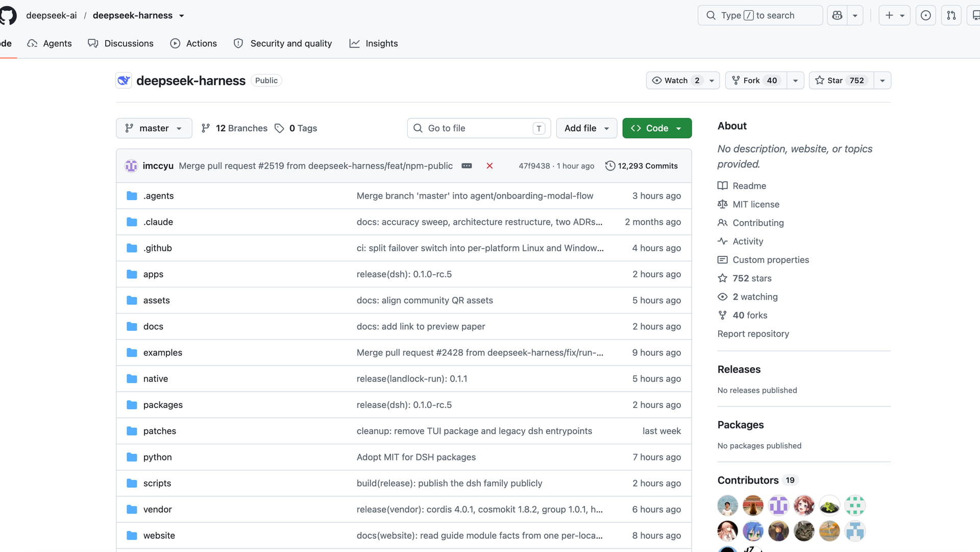Open the green Code dropdown

tap(657, 128)
